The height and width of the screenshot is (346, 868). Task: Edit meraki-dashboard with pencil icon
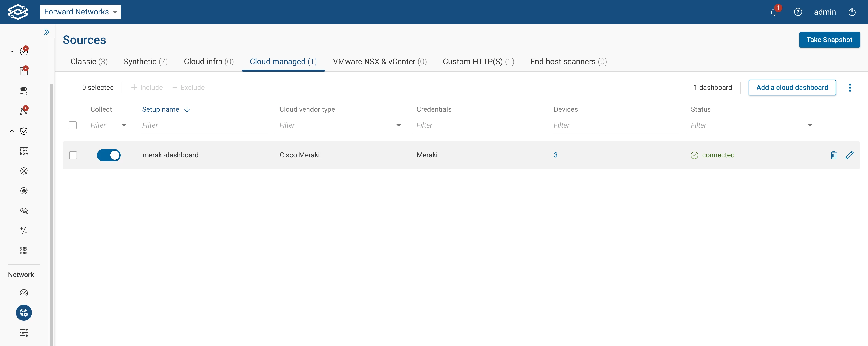coord(849,155)
